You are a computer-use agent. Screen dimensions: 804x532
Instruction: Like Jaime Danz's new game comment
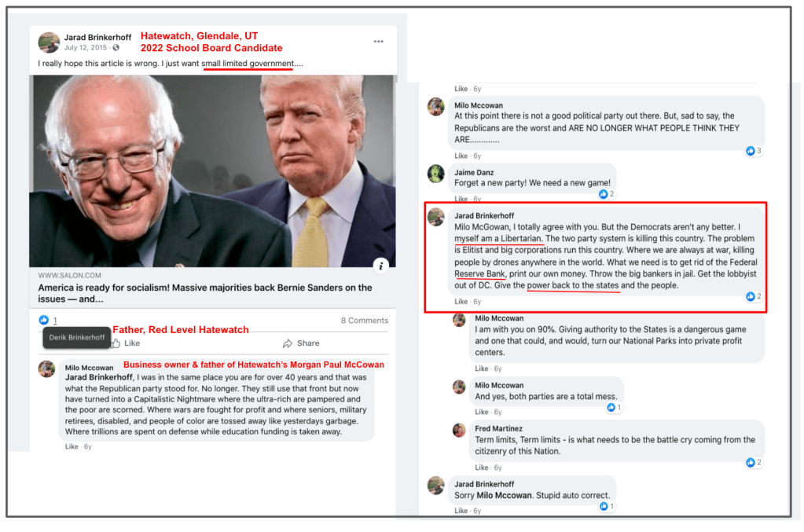click(x=461, y=199)
